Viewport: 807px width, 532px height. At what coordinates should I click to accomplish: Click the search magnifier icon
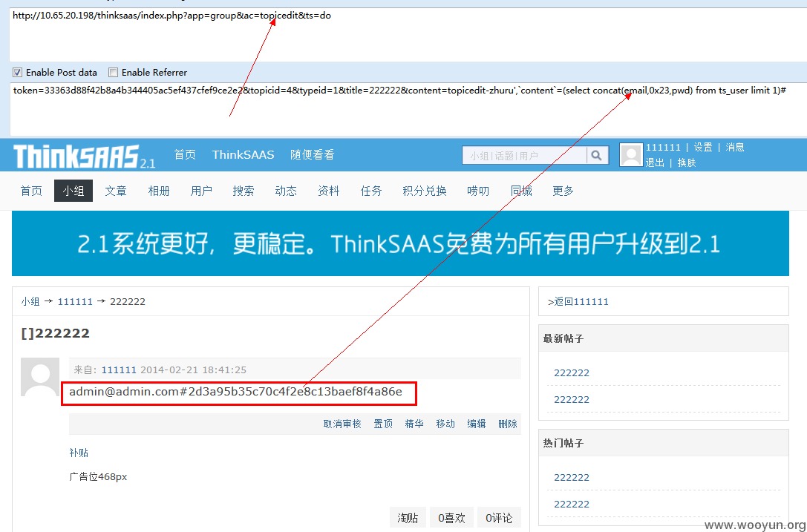click(x=597, y=155)
